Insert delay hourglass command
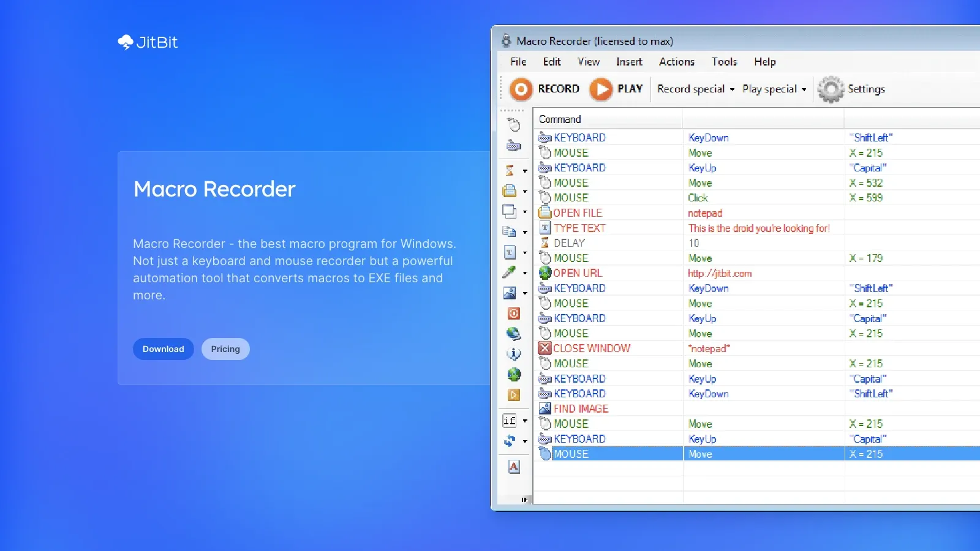Image resolution: width=980 pixels, height=551 pixels. [x=510, y=170]
